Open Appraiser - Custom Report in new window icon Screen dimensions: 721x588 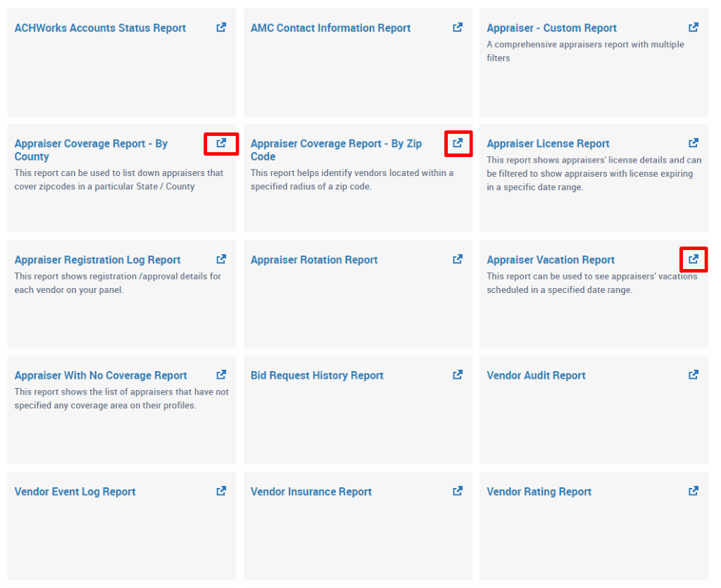pos(693,27)
